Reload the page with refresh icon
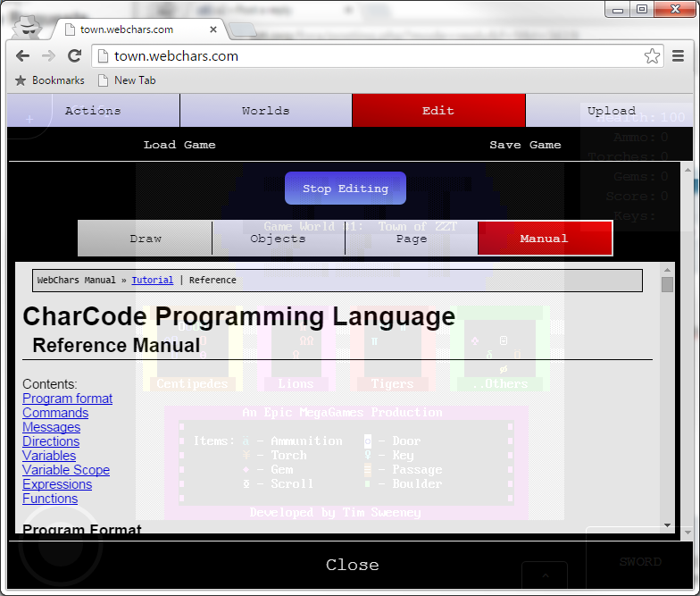Viewport: 700px width, 596px height. tap(75, 56)
